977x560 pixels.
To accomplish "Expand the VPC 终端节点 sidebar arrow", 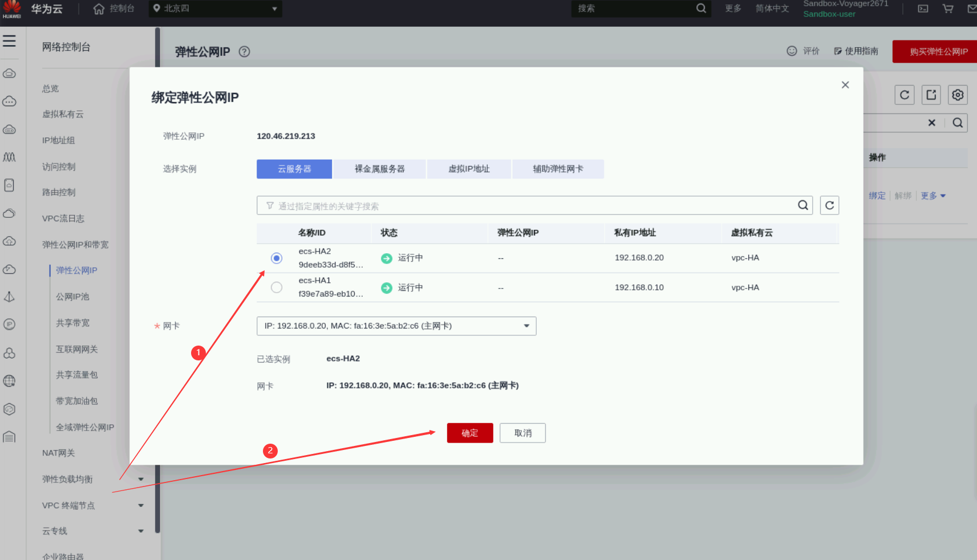I will coord(141,505).
